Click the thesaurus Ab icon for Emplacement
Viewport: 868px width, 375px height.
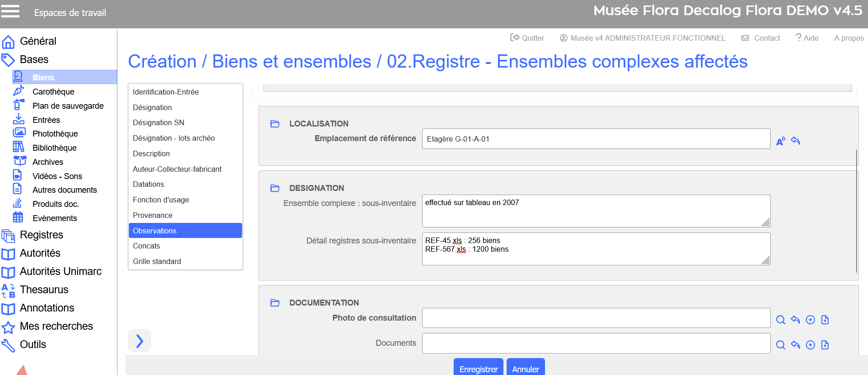(x=781, y=141)
